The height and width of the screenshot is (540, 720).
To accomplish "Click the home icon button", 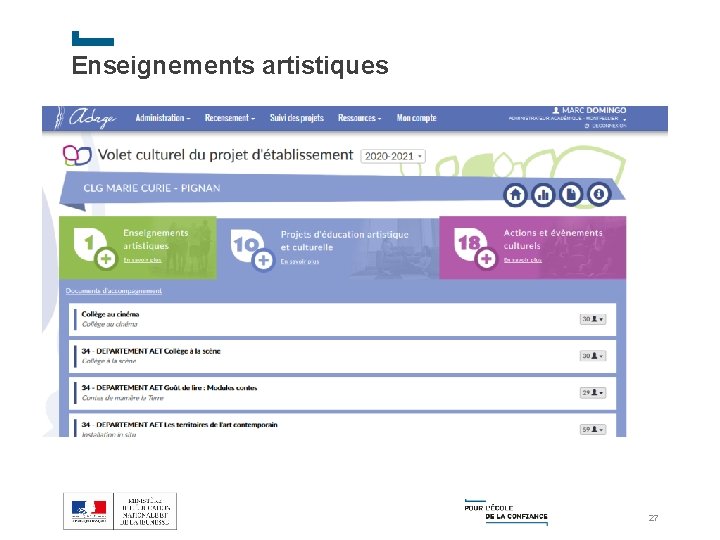I will click(x=515, y=195).
